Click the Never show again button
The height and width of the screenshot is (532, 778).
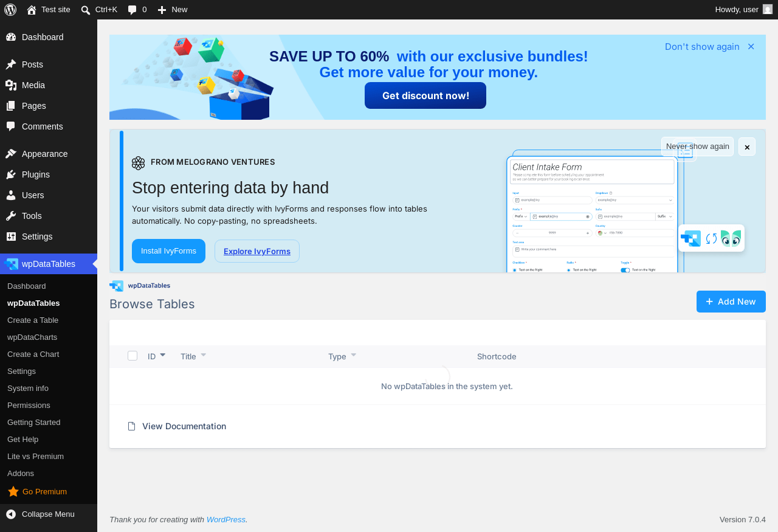pyautogui.click(x=698, y=147)
